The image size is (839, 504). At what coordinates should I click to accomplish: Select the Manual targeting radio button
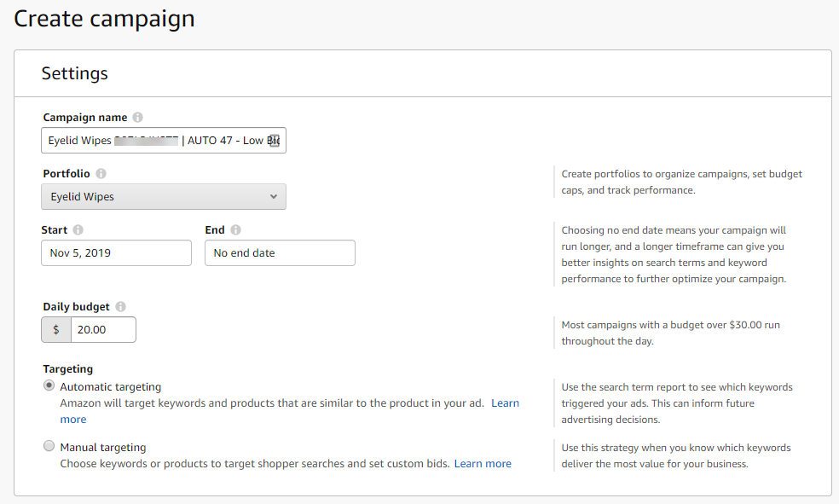(x=49, y=446)
